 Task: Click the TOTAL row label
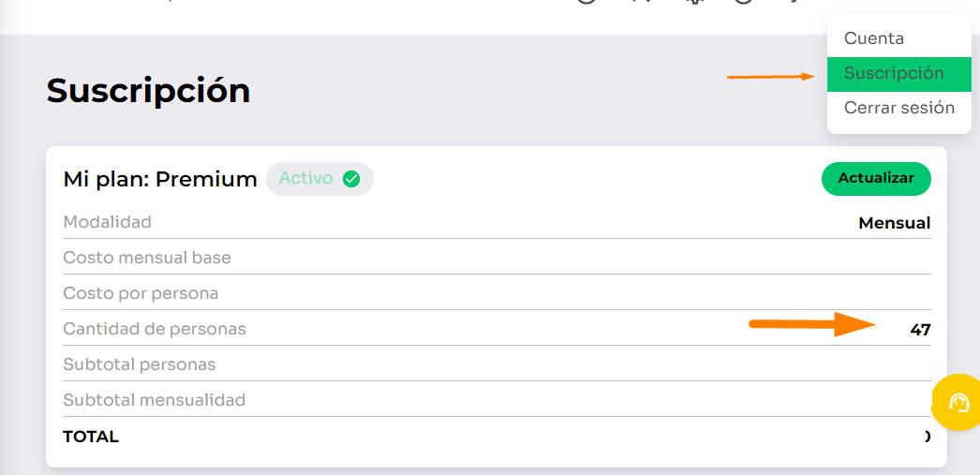point(91,437)
